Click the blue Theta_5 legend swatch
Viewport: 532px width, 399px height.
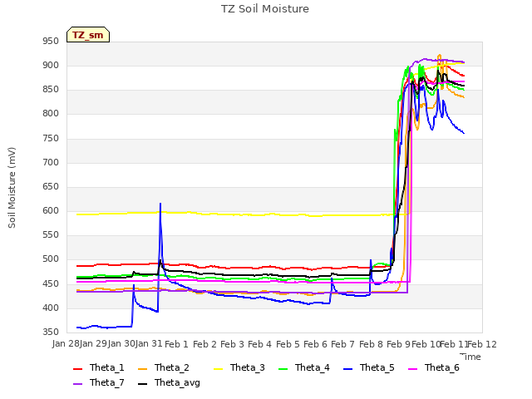click(x=347, y=369)
